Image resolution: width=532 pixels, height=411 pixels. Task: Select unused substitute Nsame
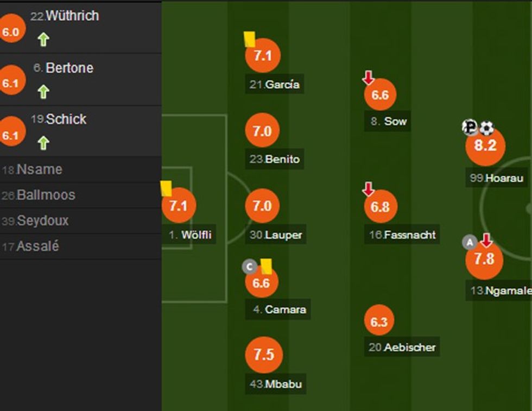coord(39,169)
